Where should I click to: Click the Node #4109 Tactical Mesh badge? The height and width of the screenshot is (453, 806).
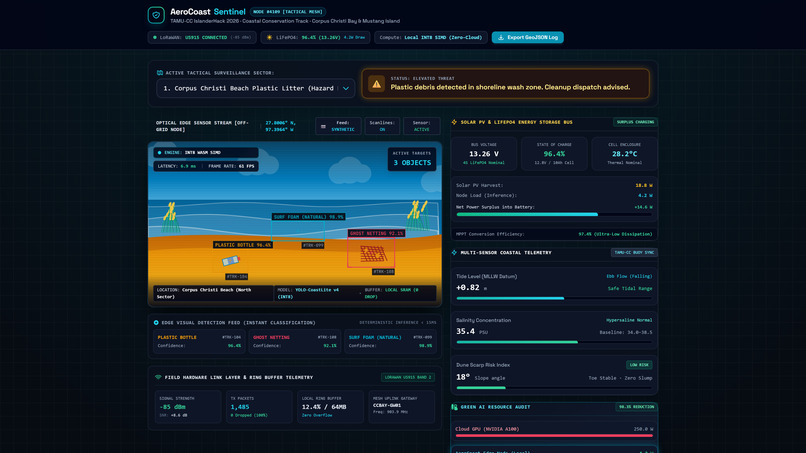point(288,12)
